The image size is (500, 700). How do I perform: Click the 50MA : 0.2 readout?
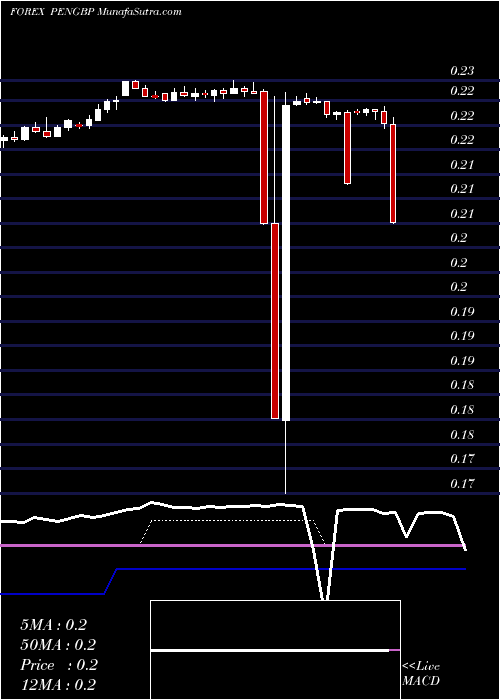pos(58,645)
